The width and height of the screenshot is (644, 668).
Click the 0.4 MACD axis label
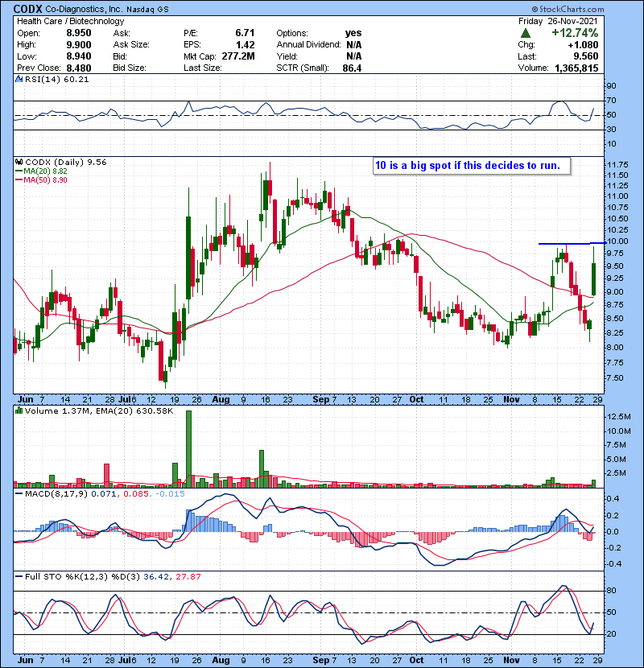coord(613,498)
